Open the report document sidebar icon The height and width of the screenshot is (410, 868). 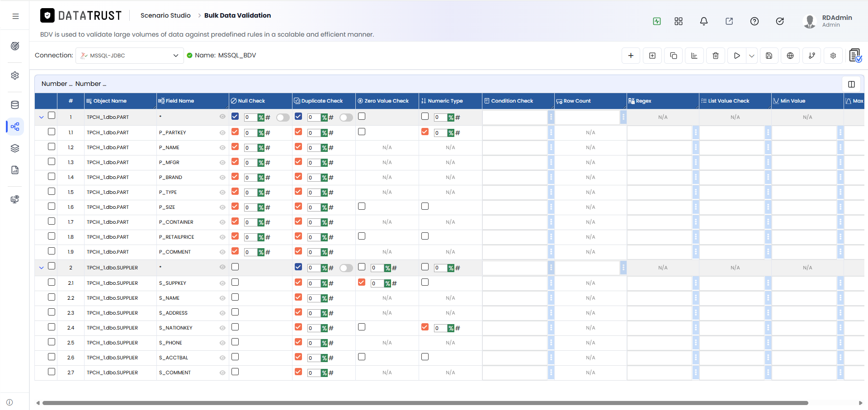15,170
